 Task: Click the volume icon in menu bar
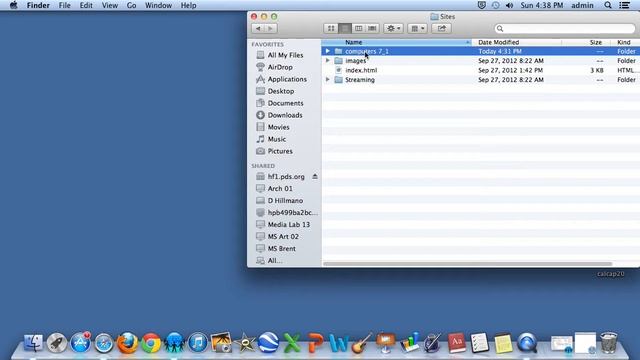point(509,5)
